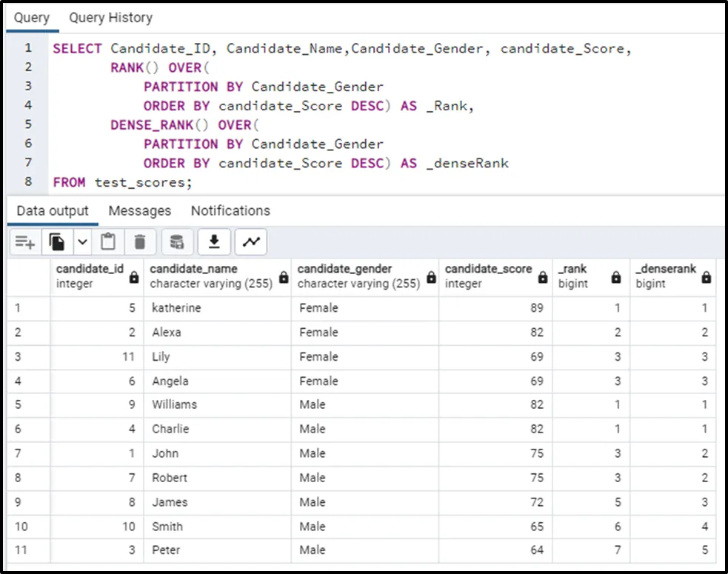Viewport: 728px width, 574px height.
Task: Click lock icon on candidate_score column
Action: point(542,276)
